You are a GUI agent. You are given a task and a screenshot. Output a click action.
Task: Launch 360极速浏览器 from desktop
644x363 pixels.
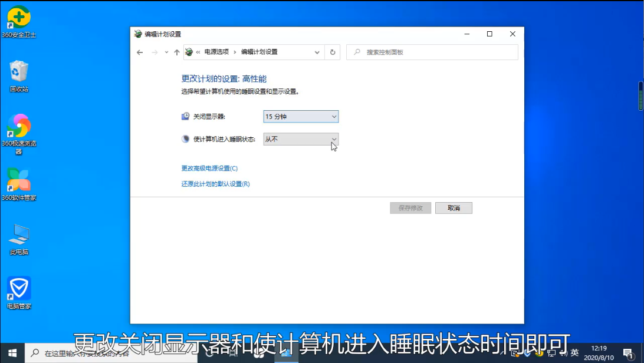19,126
